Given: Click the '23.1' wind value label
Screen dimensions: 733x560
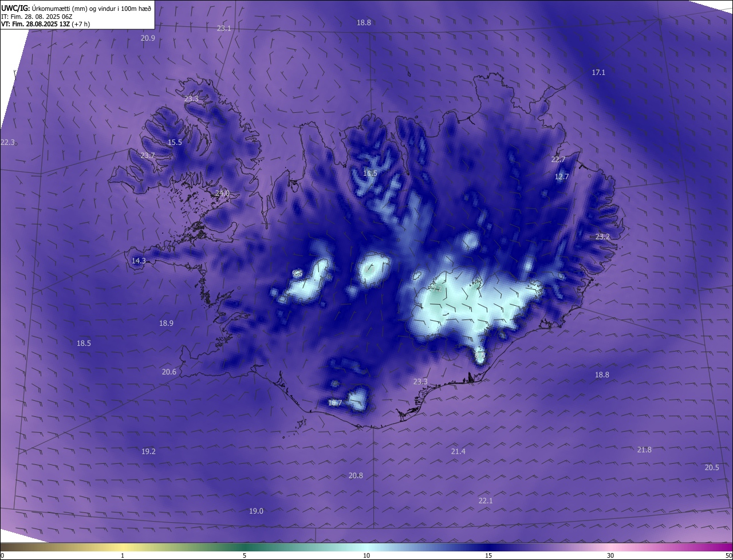Looking at the screenshot, I should tap(224, 28).
